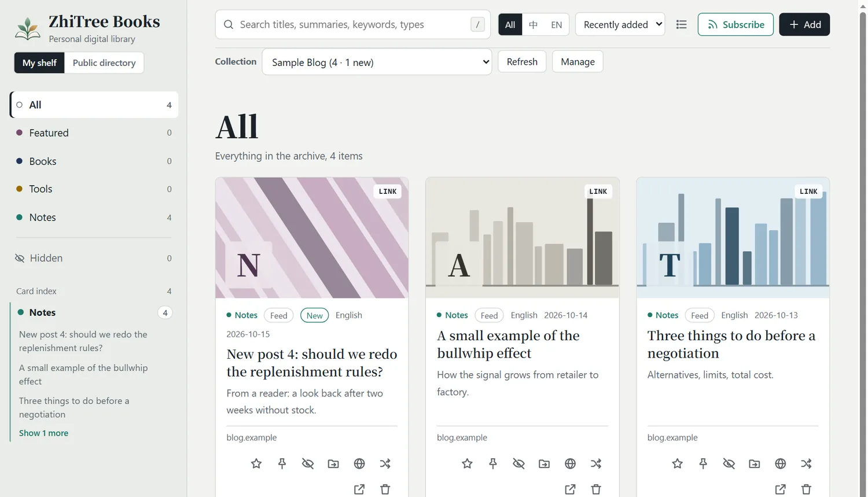
Task: Select the Chinese language filter
Action: tap(533, 24)
